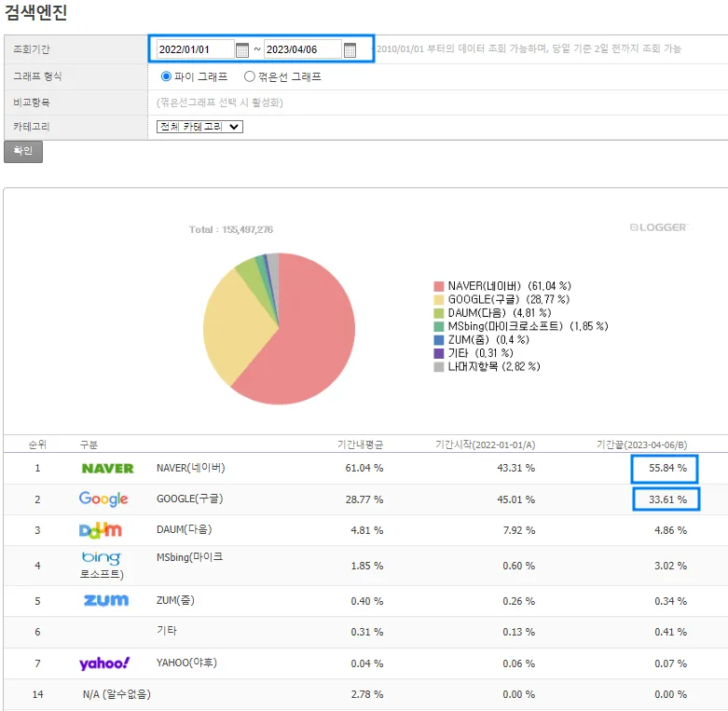This screenshot has height=711, width=728.
Task: Click the DAUM green legend swatch
Action: click(439, 313)
